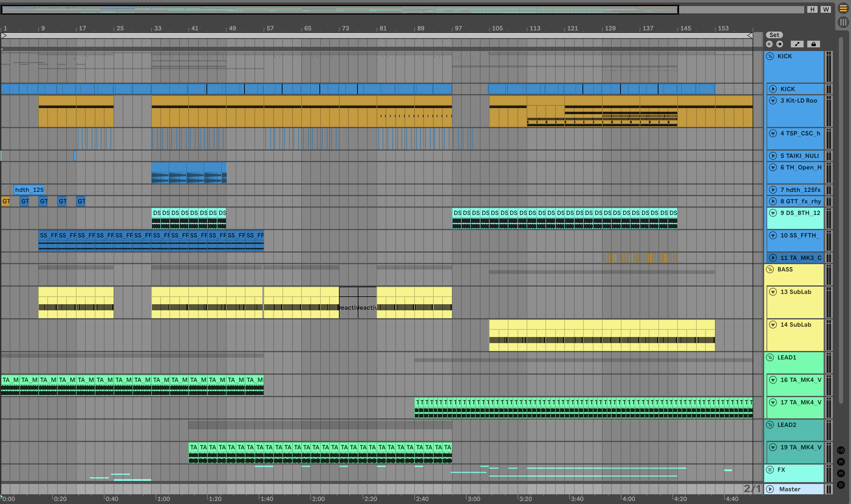Select the hdth_125 audio clip
This screenshot has height=504, width=851.
click(x=29, y=190)
